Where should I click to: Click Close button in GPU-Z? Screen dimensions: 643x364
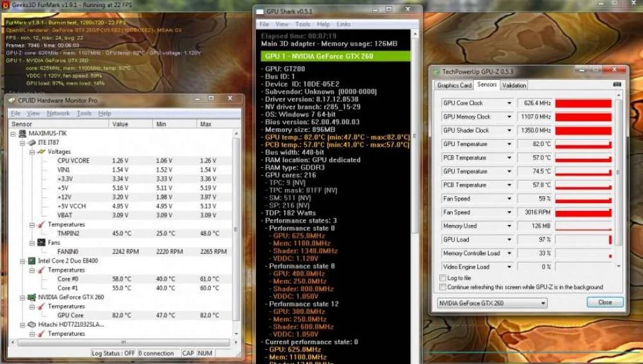[x=605, y=302]
